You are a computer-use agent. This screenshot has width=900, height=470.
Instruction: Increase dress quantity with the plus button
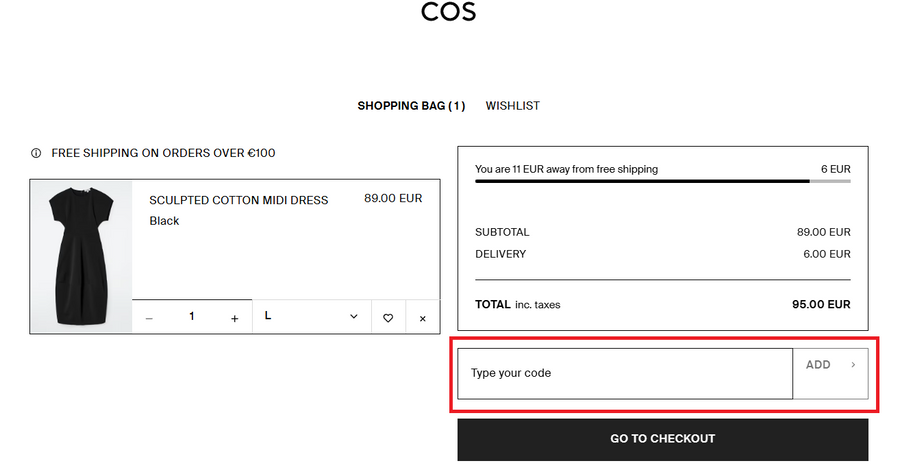234,318
